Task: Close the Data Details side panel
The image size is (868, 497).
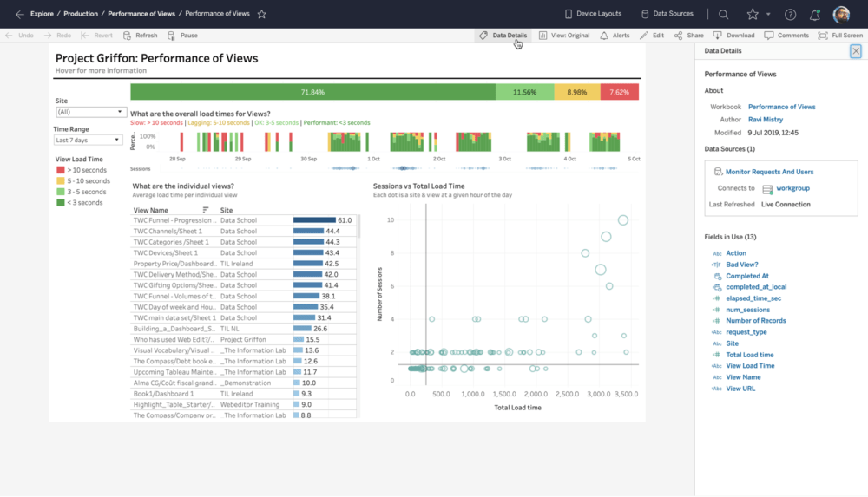Action: tap(855, 52)
